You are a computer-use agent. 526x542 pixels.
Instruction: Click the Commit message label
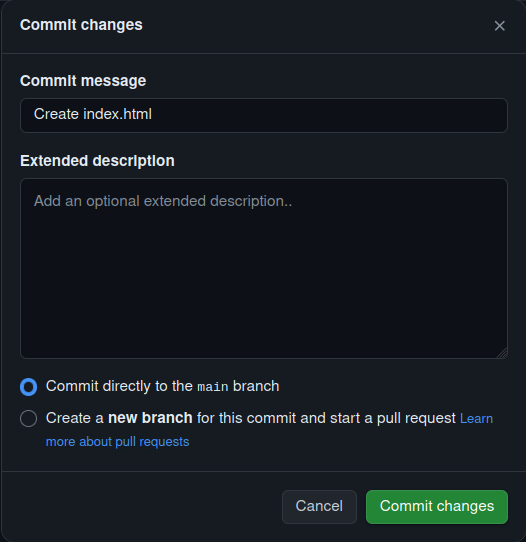(83, 81)
